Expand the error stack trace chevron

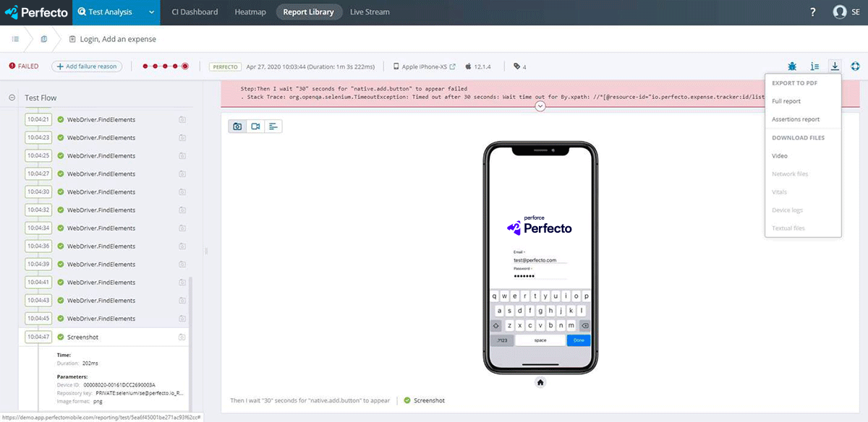point(540,106)
